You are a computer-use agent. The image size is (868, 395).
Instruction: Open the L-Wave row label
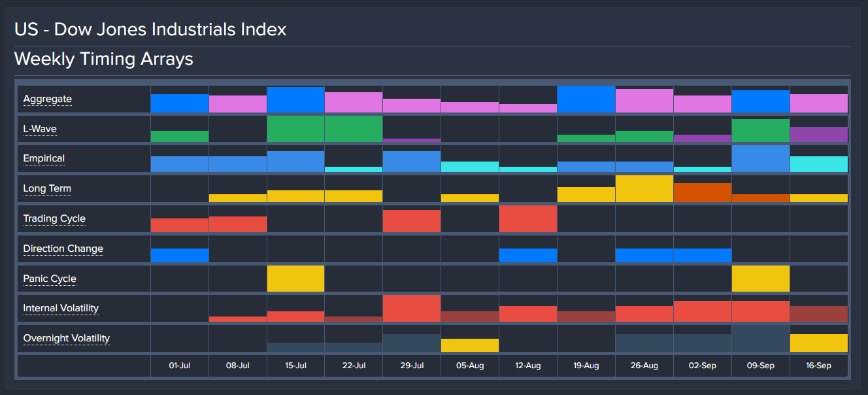click(x=40, y=129)
